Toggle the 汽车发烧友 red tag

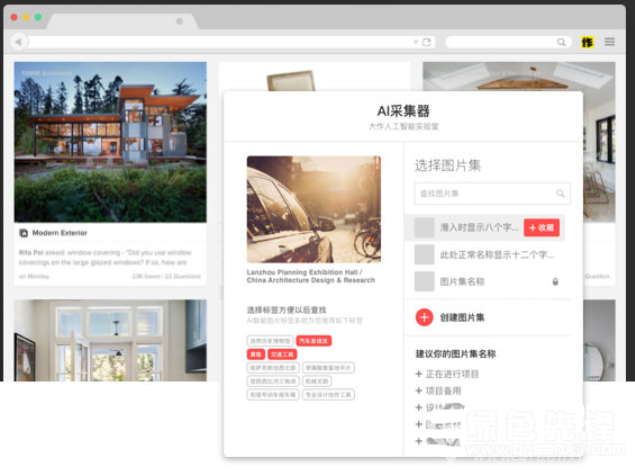313,341
